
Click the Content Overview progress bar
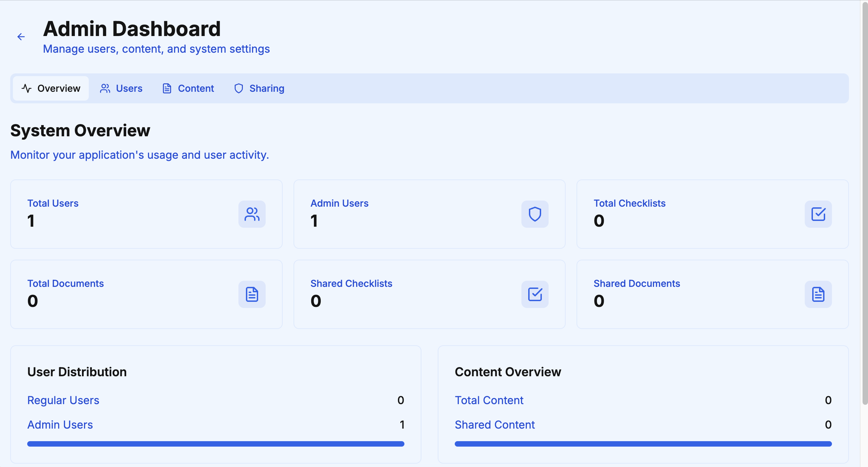pyautogui.click(x=643, y=444)
